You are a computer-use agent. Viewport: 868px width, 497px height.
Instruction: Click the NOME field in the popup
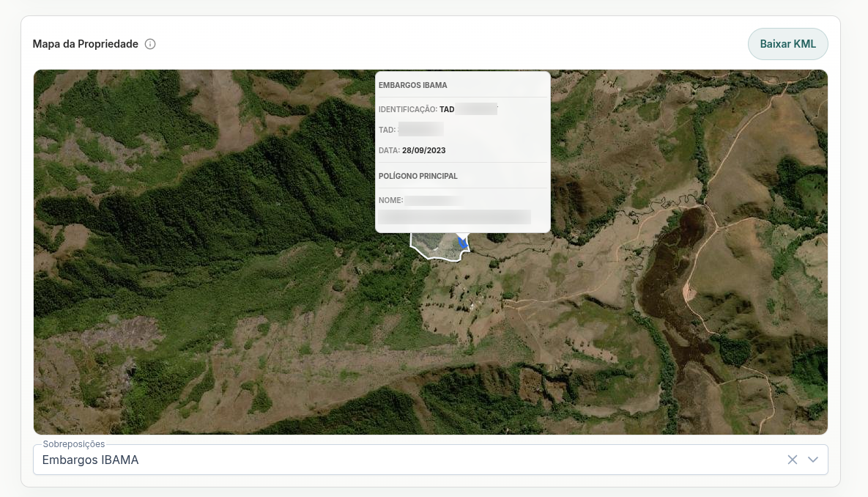click(x=420, y=200)
